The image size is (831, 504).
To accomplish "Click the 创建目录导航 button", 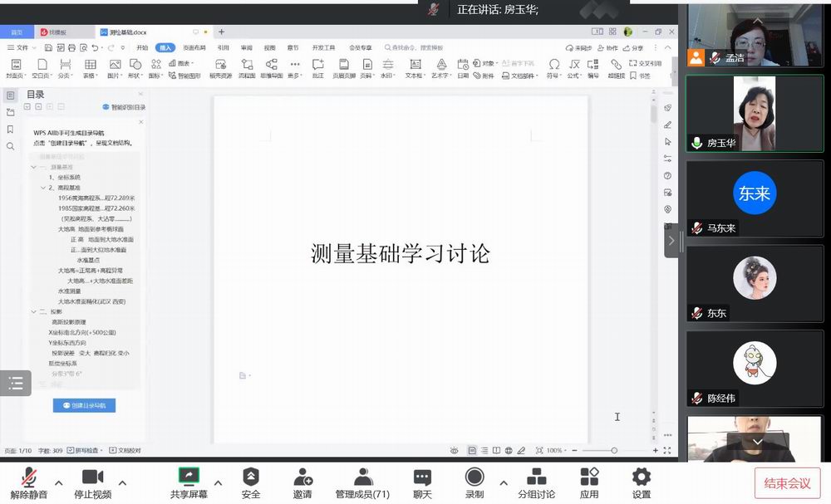I will tap(84, 405).
